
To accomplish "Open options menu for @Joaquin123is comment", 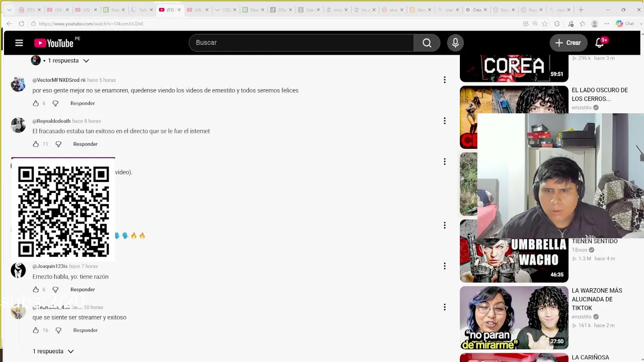I will 444,266.
